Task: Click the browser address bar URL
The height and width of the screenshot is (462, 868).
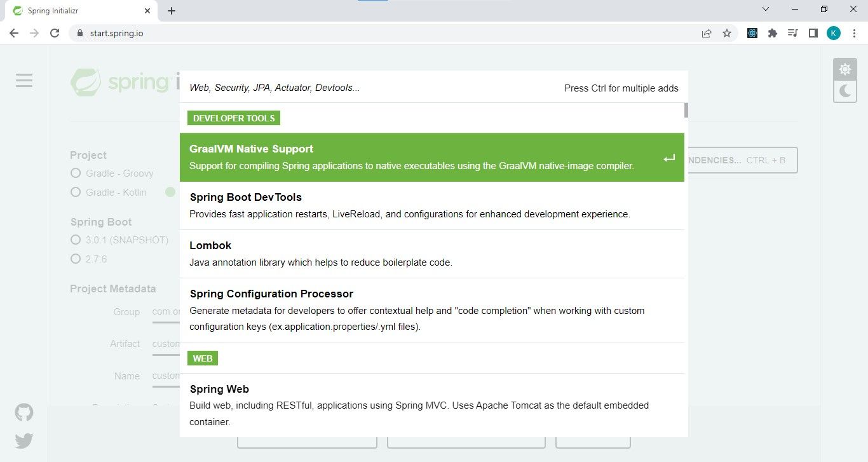Action: click(116, 33)
